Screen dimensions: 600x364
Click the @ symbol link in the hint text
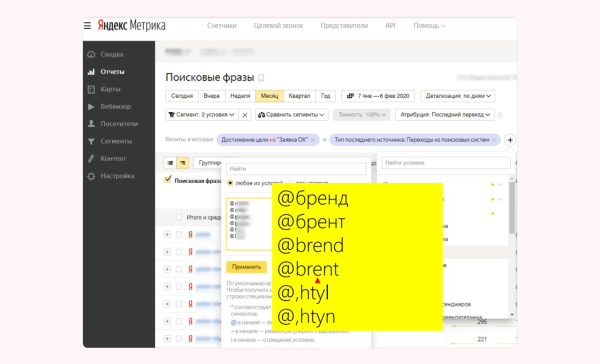point(233,323)
